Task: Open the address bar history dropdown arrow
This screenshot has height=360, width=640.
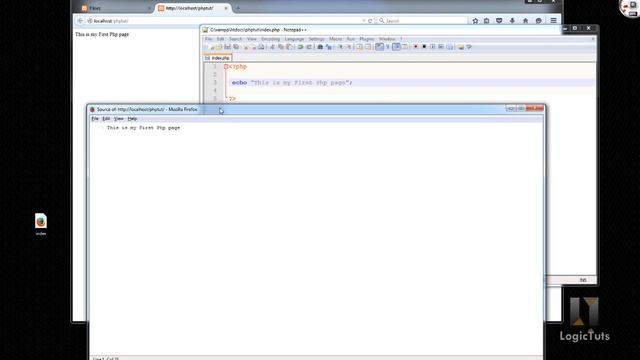Action: (x=363, y=21)
